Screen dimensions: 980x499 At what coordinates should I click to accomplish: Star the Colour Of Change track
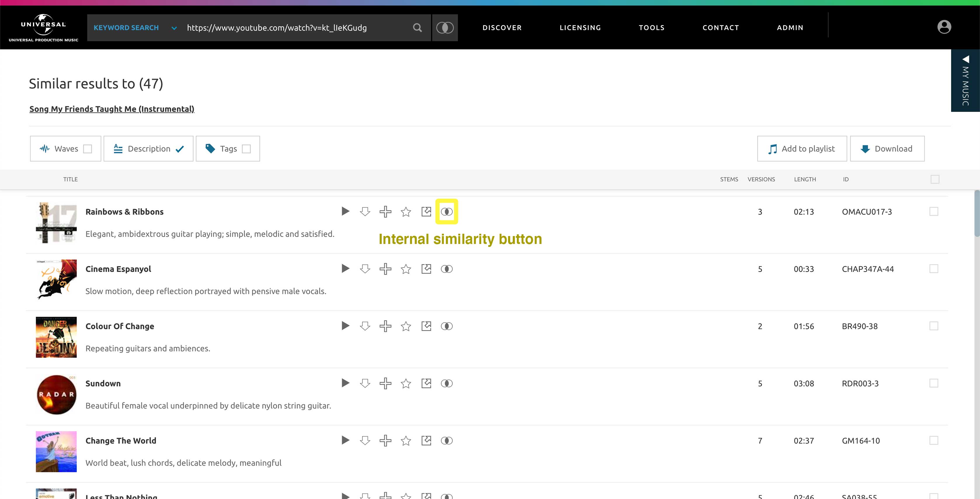(x=406, y=326)
